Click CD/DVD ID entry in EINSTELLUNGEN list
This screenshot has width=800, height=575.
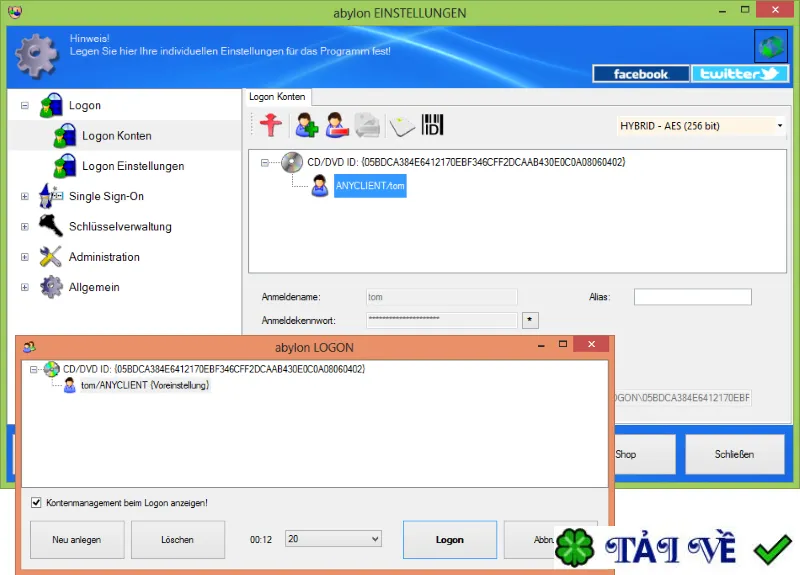tap(466, 162)
